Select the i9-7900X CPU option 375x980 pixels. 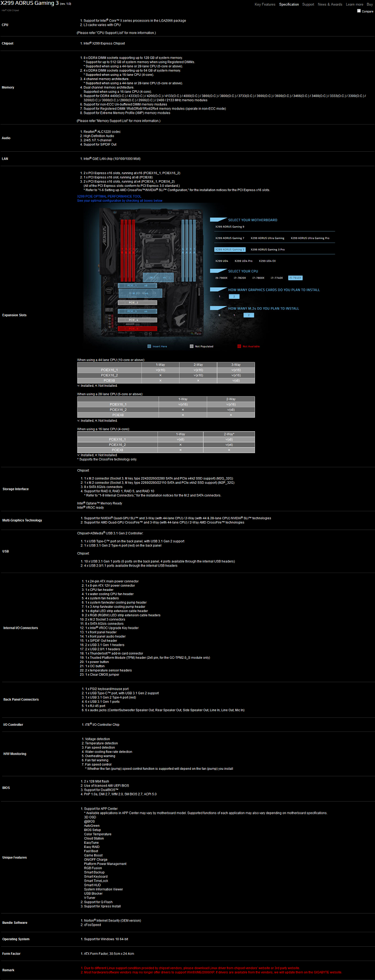pyautogui.click(x=221, y=278)
